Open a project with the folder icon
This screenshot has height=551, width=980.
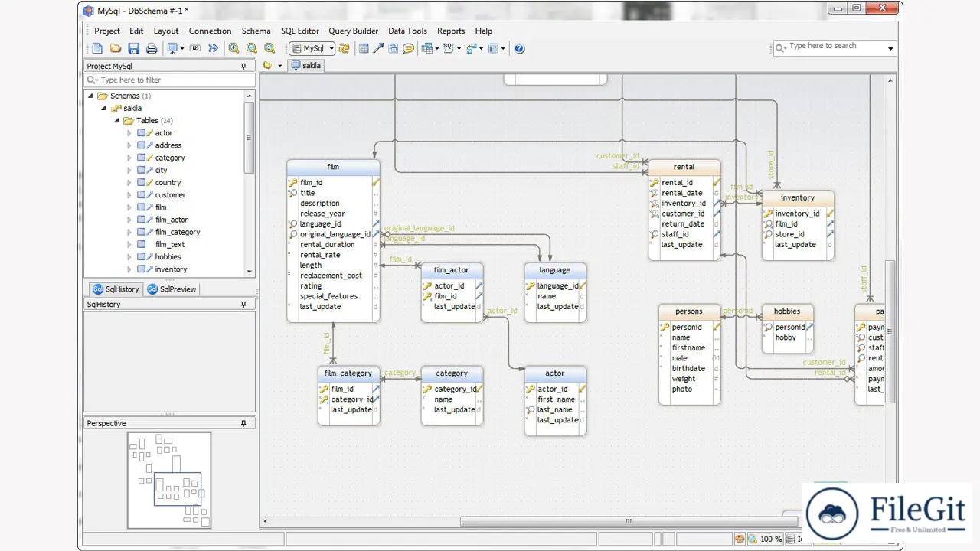116,48
